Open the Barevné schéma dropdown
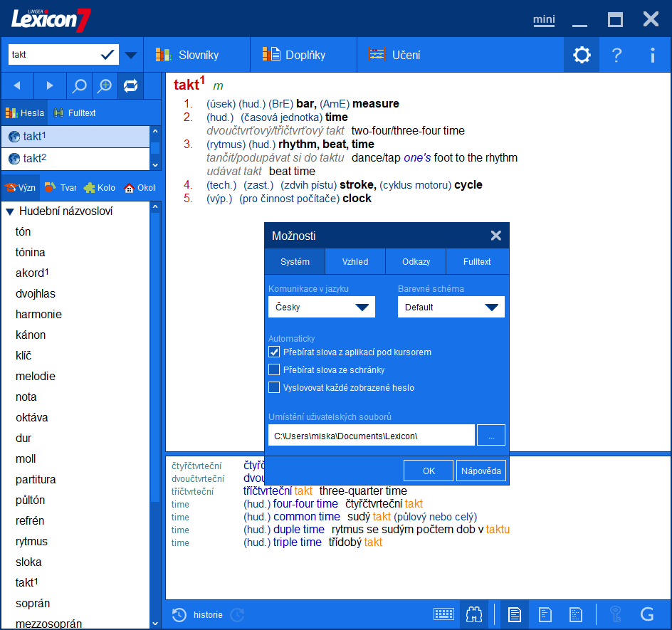This screenshot has height=630, width=672. pyautogui.click(x=451, y=307)
